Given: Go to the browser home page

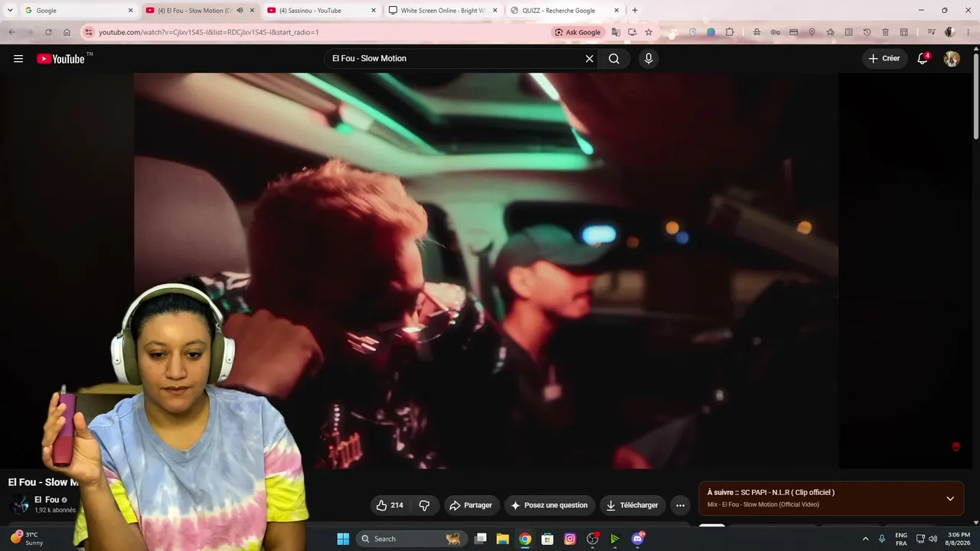Looking at the screenshot, I should [x=67, y=32].
